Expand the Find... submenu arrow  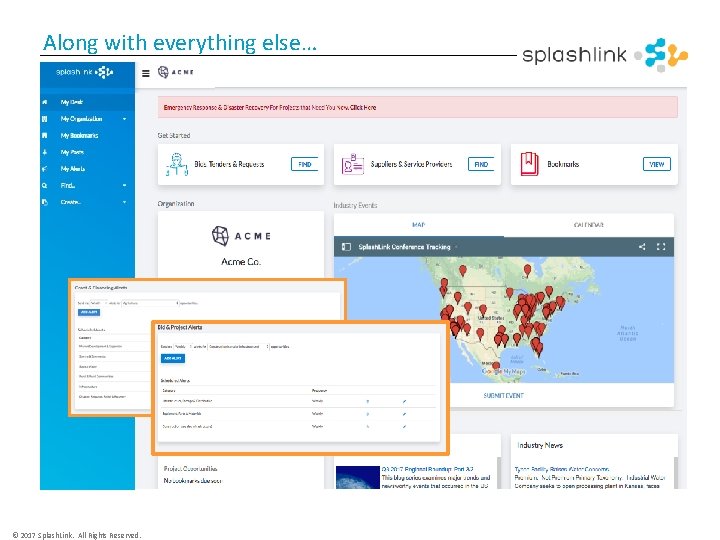[124, 186]
